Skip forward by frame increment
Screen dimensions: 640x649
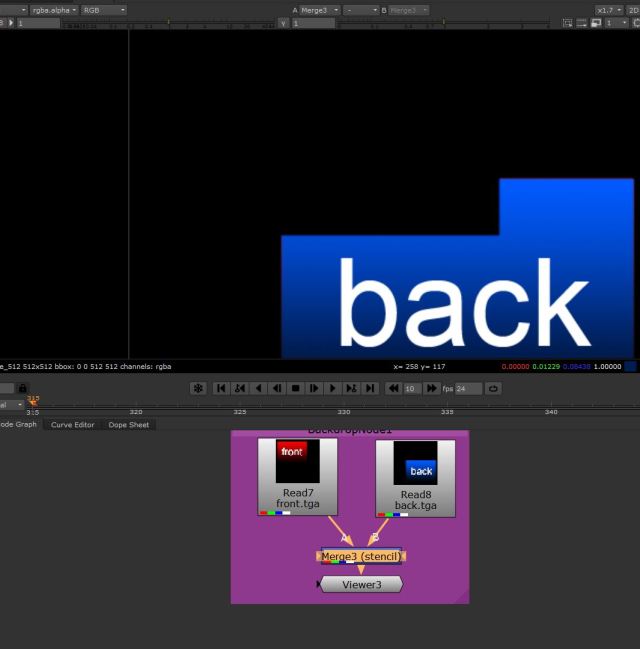click(x=431, y=388)
